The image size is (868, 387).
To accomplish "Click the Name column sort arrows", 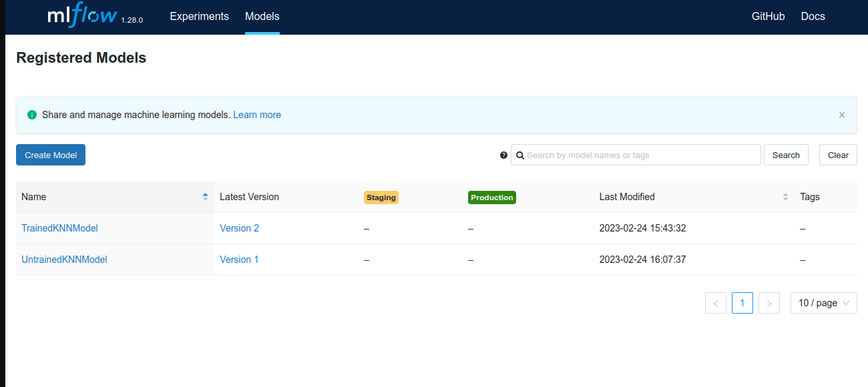I will [x=205, y=197].
